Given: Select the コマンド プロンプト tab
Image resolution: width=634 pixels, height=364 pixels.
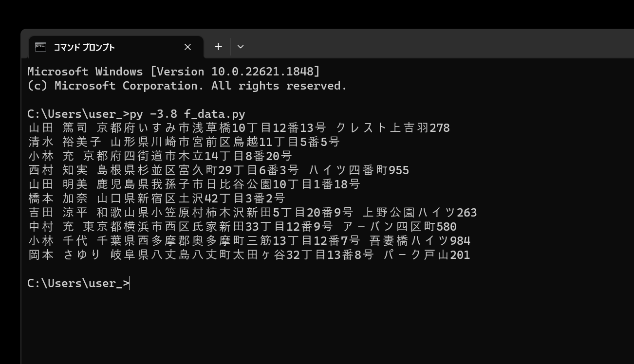Looking at the screenshot, I should coord(97,47).
